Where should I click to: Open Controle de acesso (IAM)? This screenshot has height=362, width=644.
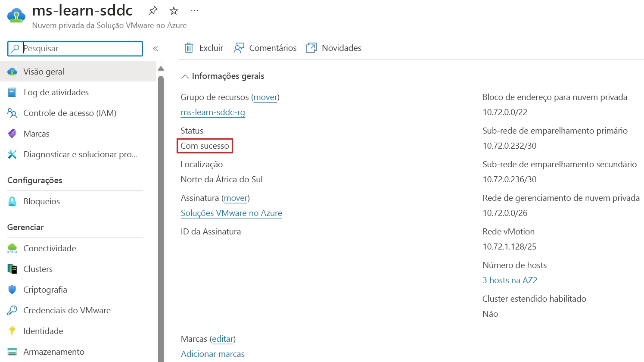point(70,113)
